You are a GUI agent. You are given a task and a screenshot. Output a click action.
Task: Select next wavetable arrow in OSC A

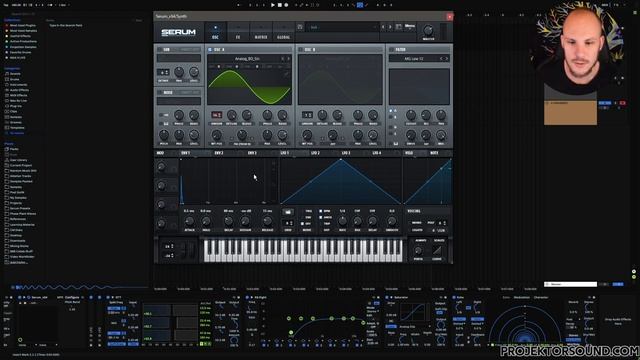[x=288, y=59]
